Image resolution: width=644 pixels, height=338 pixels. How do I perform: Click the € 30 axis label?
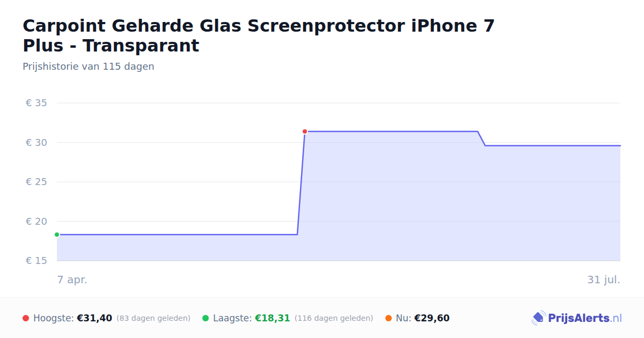click(x=36, y=142)
